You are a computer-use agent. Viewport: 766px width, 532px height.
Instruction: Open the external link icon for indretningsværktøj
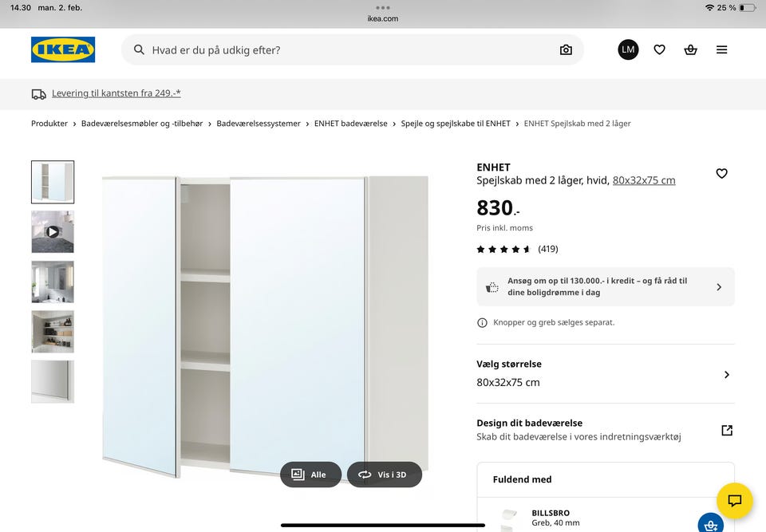pos(726,429)
